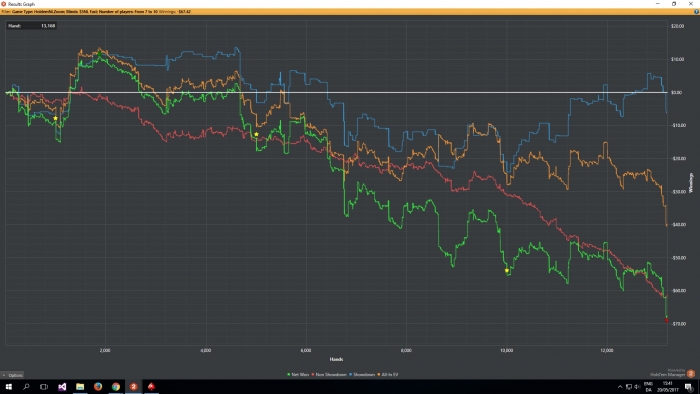This screenshot has height=394, width=700.
Task: Click the Hold'em Manager 2 logo icon
Action: tap(691, 373)
